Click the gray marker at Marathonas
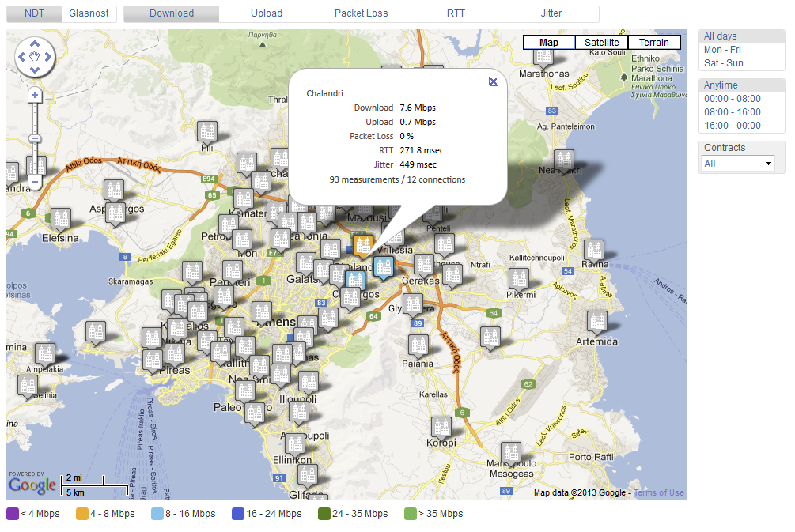Screen dimensions: 795x532 point(543,56)
